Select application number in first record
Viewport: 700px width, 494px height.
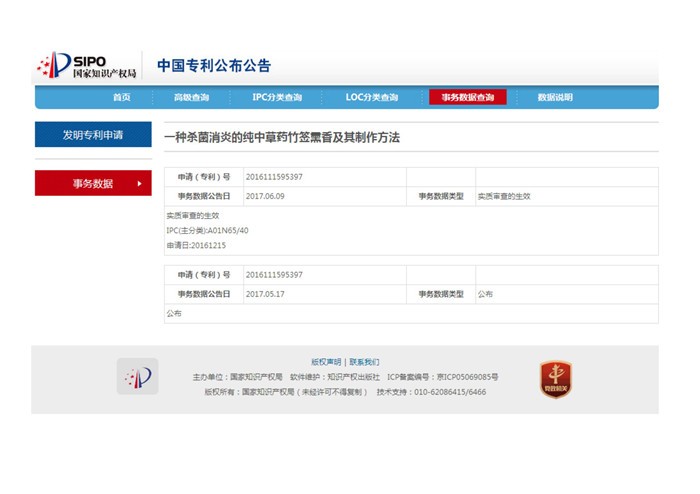(274, 177)
